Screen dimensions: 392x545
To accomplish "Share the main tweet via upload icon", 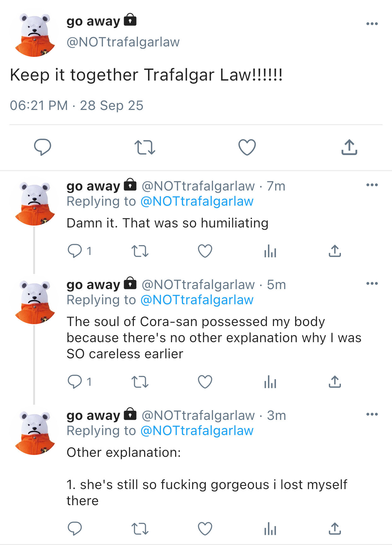I will (x=349, y=147).
